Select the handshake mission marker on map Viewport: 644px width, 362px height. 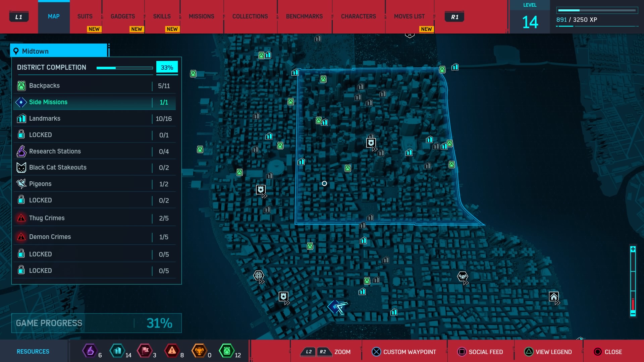tap(463, 277)
